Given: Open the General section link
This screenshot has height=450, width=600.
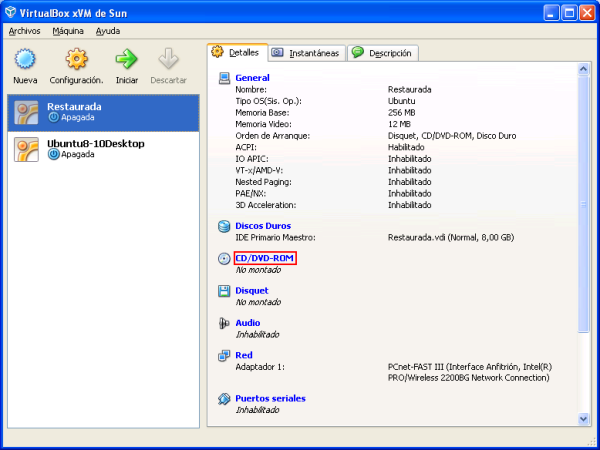Looking at the screenshot, I should coord(252,77).
